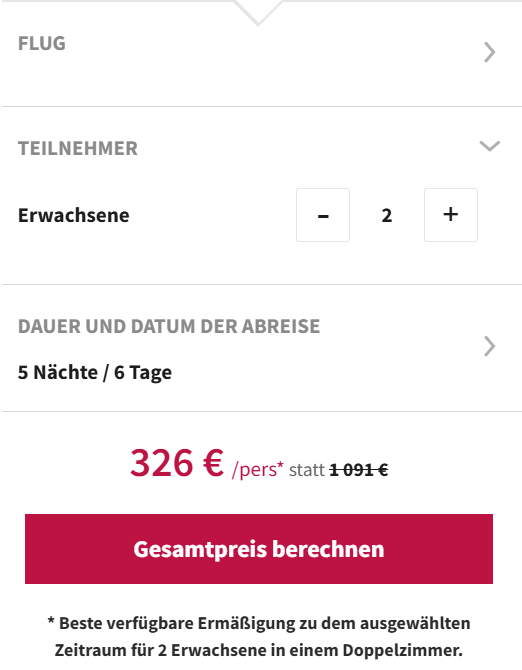Click DAUER UND DATUM DER ABREISE heading
Screen dimensions: 522x670
(x=169, y=326)
